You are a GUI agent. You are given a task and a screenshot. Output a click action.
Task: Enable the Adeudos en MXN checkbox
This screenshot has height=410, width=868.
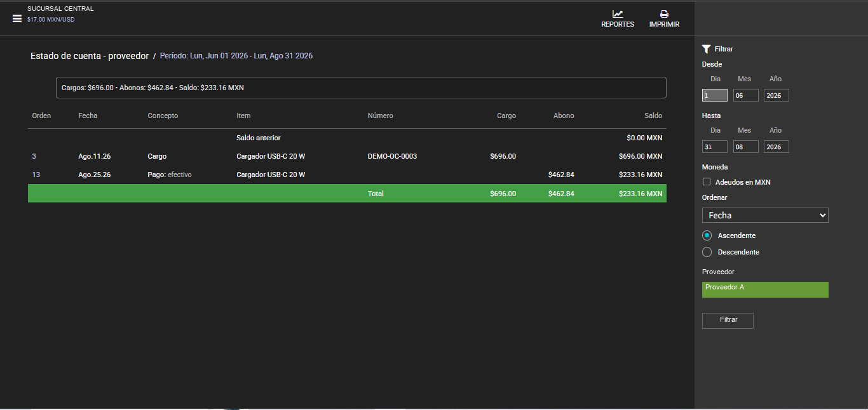pos(707,182)
